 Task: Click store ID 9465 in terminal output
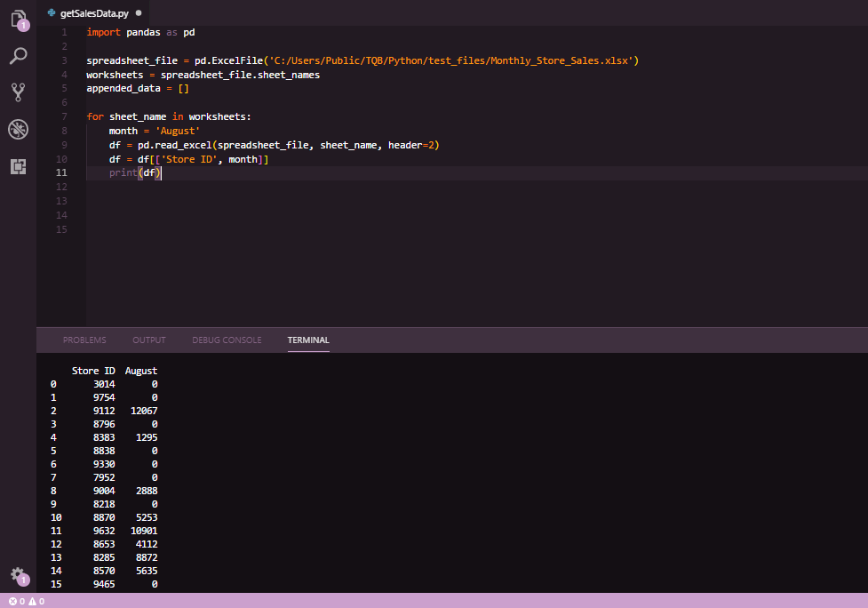click(104, 584)
